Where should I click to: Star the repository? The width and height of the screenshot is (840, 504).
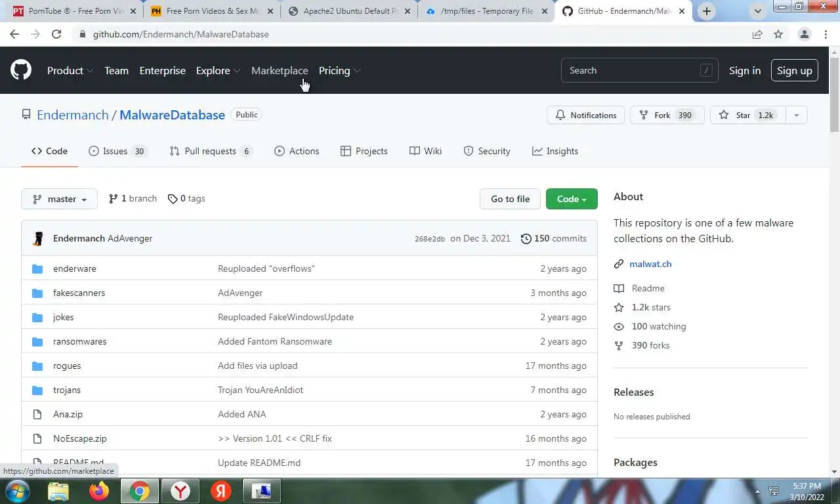pyautogui.click(x=747, y=115)
